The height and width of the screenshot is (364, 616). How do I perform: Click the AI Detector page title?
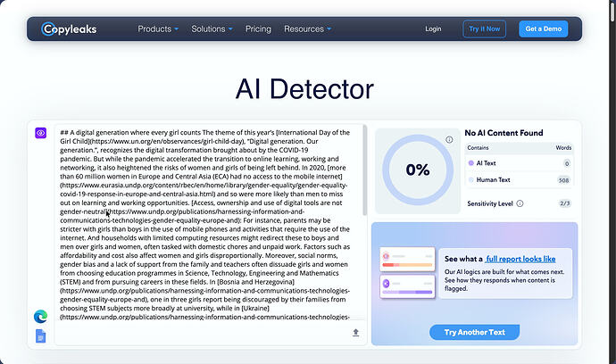(x=304, y=89)
